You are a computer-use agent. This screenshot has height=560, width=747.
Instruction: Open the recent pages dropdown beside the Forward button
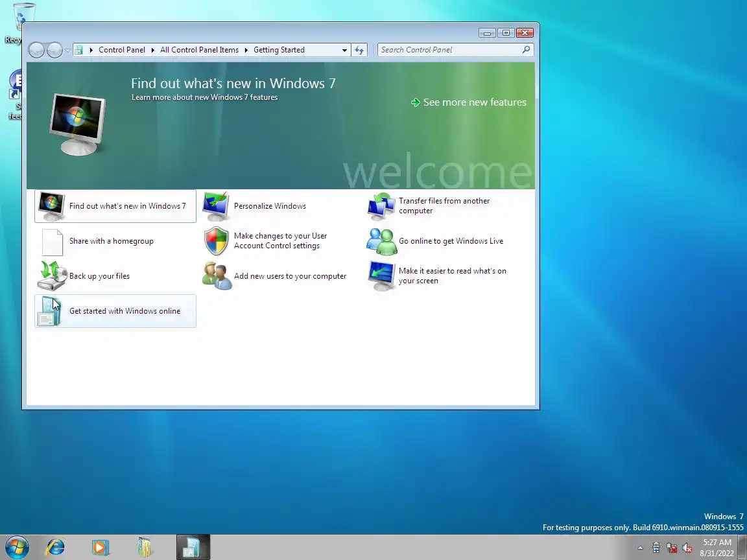coord(67,50)
